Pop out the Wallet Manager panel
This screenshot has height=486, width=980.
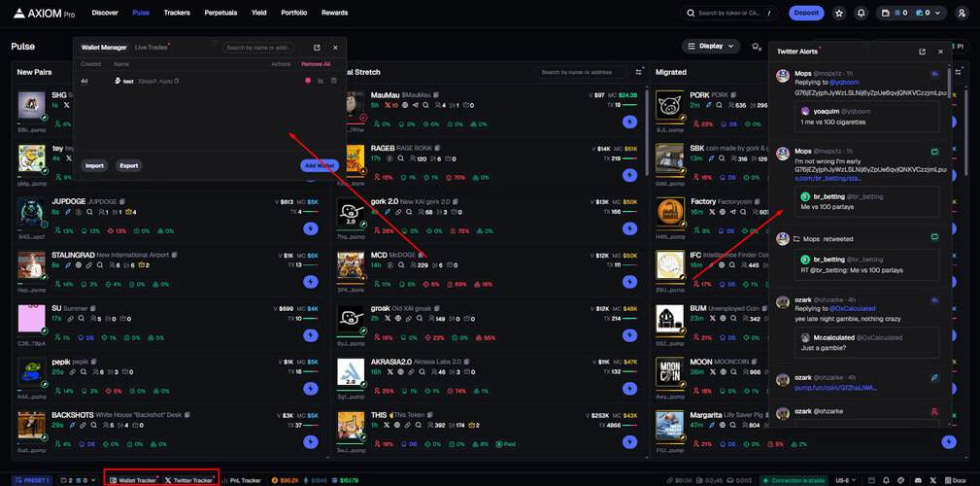(317, 48)
